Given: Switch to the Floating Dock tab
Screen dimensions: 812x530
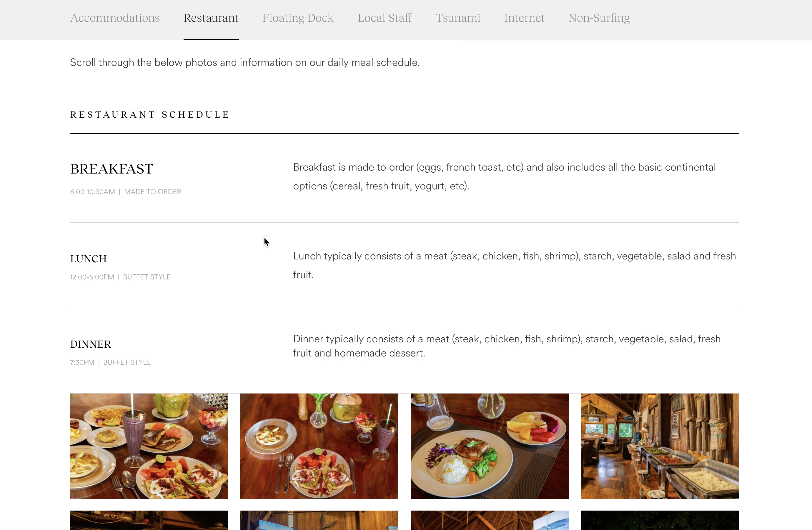Looking at the screenshot, I should coord(297,18).
